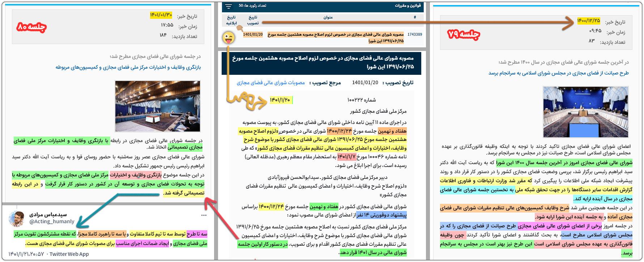Open قوانین و مقررات section title
The height and width of the screenshot is (262, 644).
408,6
